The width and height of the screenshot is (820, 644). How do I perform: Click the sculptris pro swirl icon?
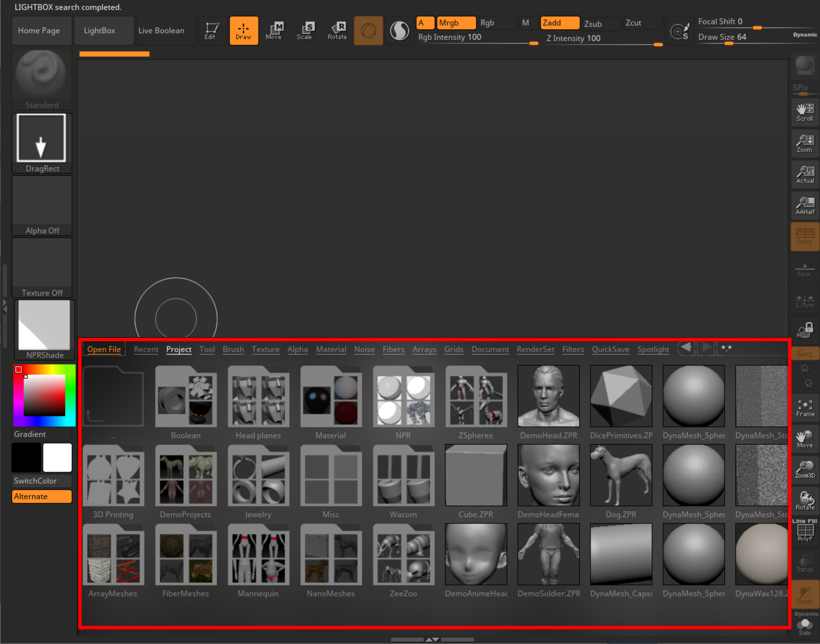click(399, 31)
